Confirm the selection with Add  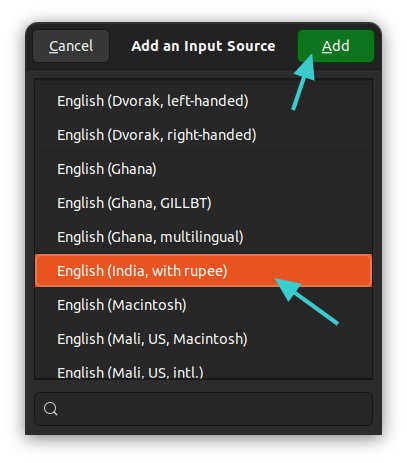point(336,46)
